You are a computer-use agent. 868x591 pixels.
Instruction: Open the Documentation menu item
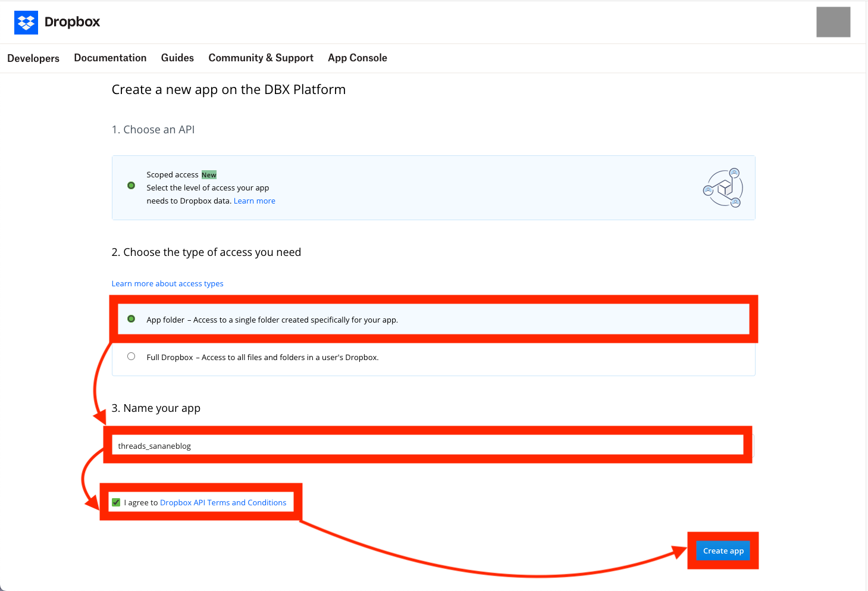click(110, 58)
